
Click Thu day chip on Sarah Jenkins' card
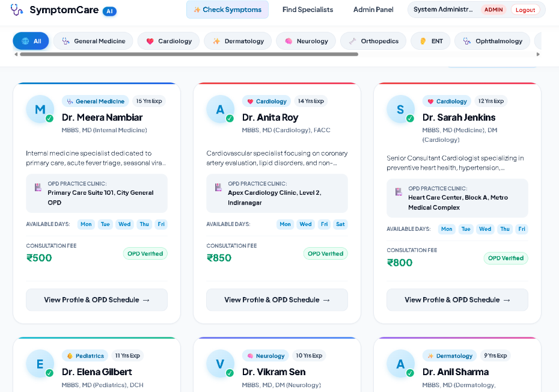[505, 229]
